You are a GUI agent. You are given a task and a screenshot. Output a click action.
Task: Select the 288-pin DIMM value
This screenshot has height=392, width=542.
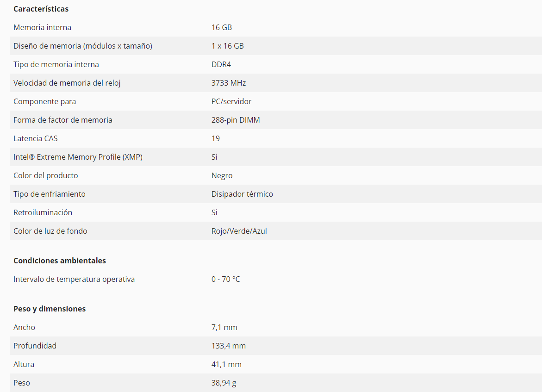pos(236,120)
